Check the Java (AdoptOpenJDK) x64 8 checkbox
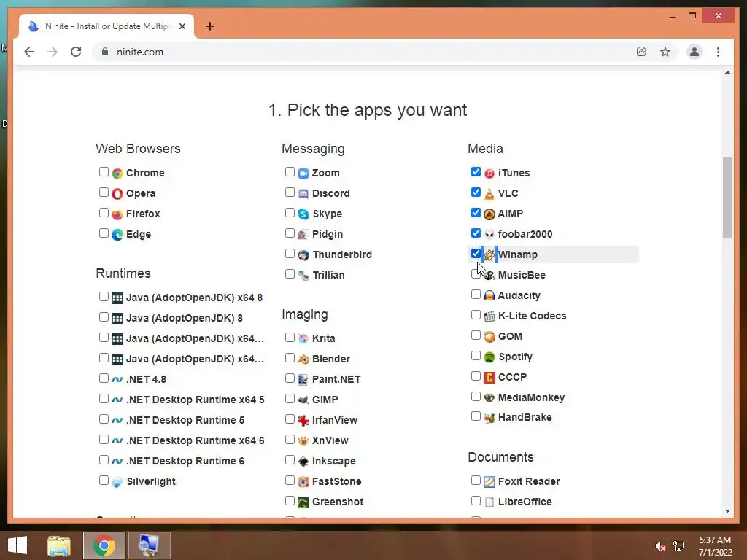 tap(104, 297)
